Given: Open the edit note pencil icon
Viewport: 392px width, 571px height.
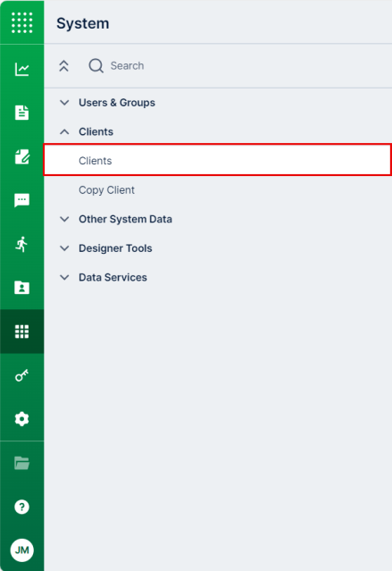Looking at the screenshot, I should pos(21,156).
